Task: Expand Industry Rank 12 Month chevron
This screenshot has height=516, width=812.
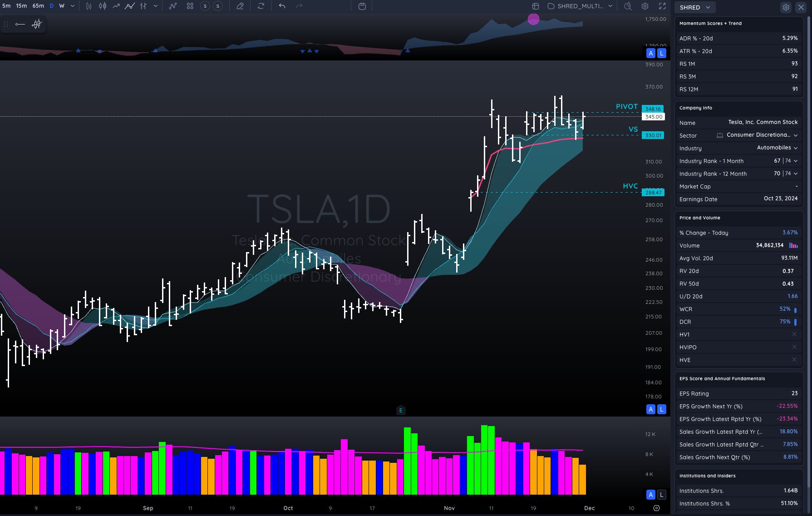Action: (796, 174)
